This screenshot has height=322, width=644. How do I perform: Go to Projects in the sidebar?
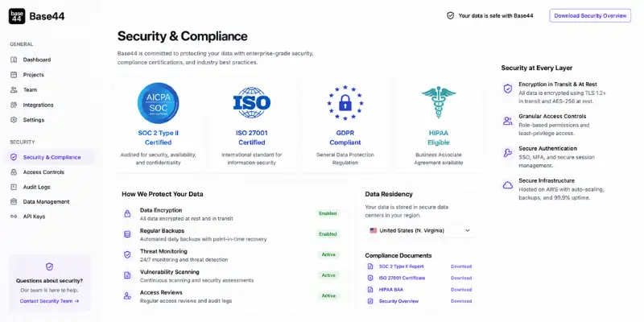(33, 75)
